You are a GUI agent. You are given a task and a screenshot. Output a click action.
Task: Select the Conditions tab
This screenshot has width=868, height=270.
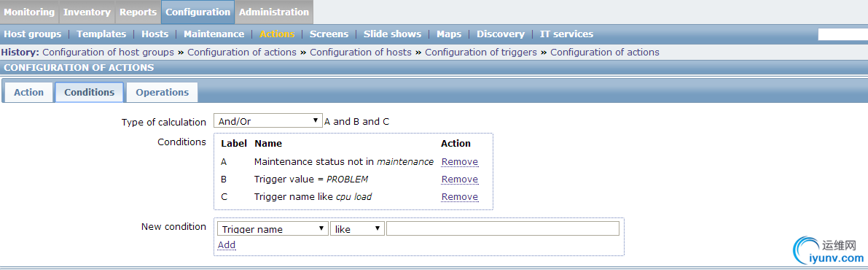click(89, 93)
